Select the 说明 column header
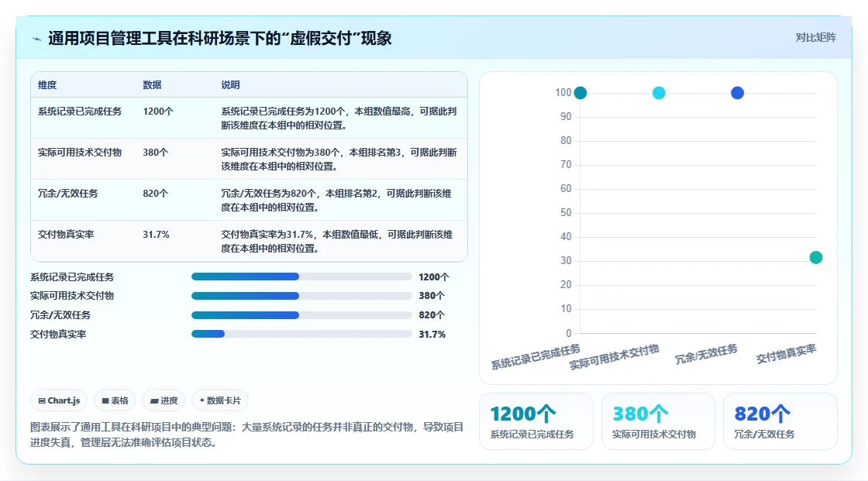 (230, 84)
